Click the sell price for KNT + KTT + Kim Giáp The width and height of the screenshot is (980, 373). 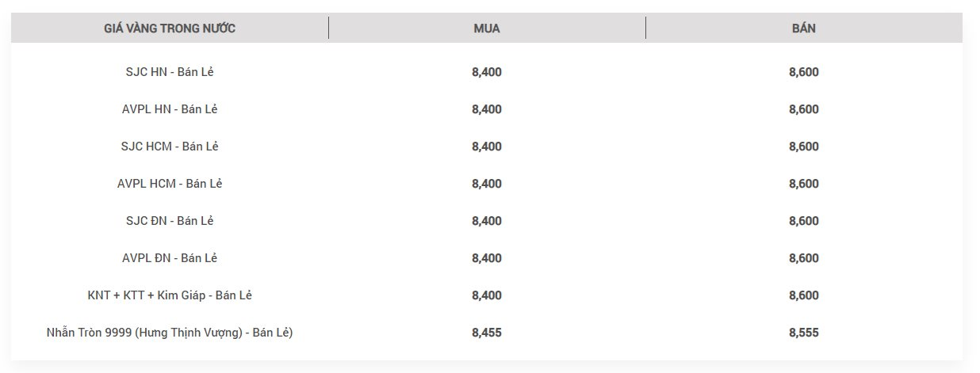tap(804, 295)
